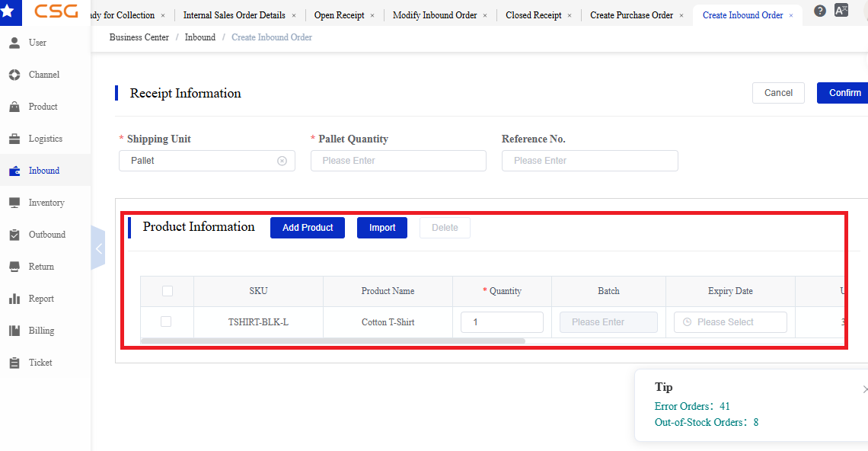Go to Inbound breadcrumb link
Image resolution: width=868 pixels, height=451 pixels.
point(199,37)
